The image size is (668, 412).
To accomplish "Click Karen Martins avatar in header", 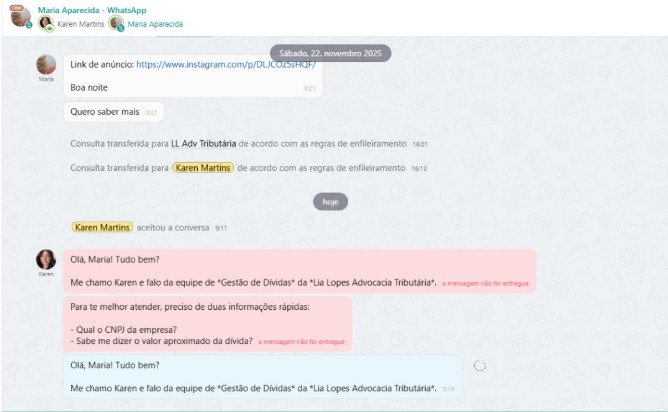I will pos(46,23).
